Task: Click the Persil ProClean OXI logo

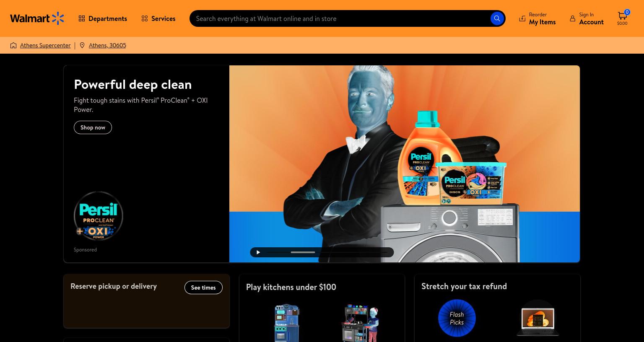Action: coord(99,216)
